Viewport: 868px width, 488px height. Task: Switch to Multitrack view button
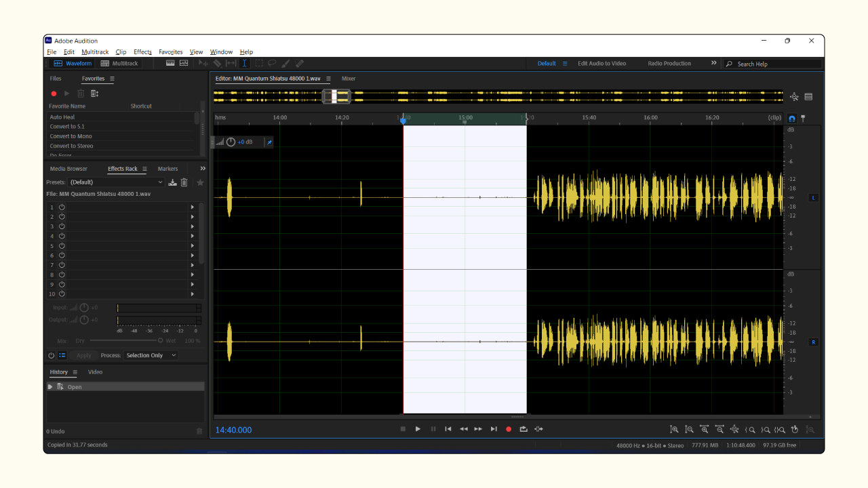119,63
